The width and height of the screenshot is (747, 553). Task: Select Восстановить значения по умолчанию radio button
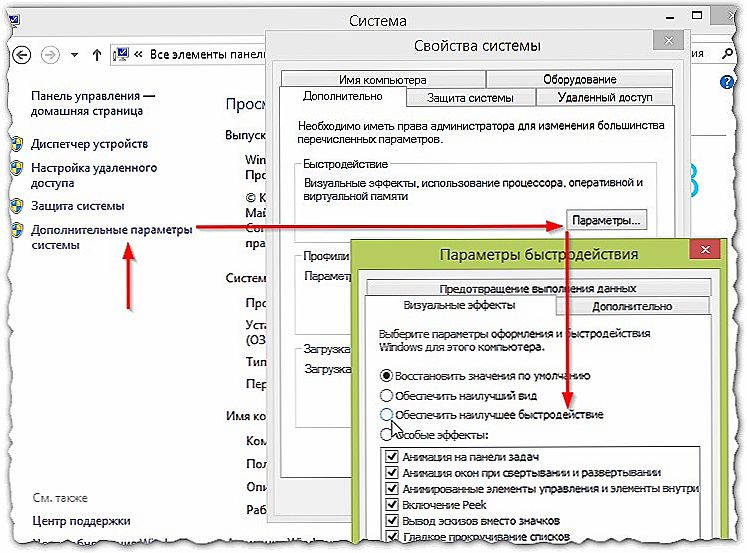click(386, 376)
